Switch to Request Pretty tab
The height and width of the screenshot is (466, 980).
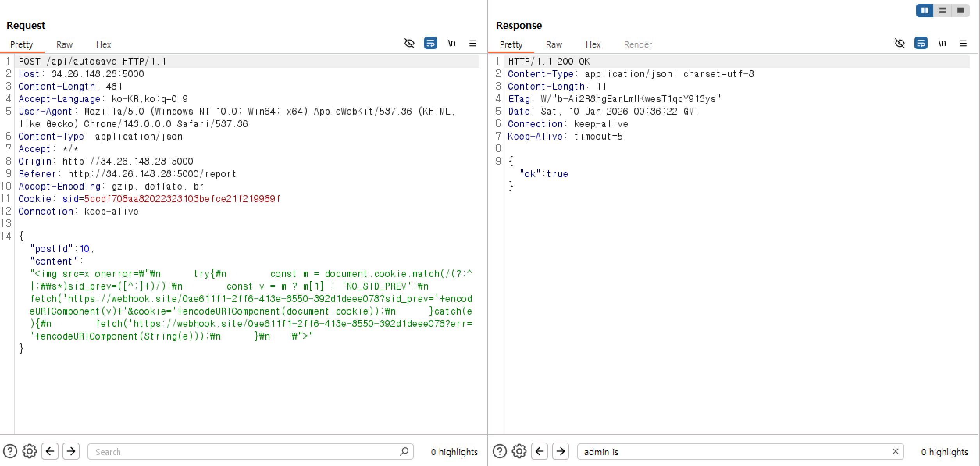21,44
